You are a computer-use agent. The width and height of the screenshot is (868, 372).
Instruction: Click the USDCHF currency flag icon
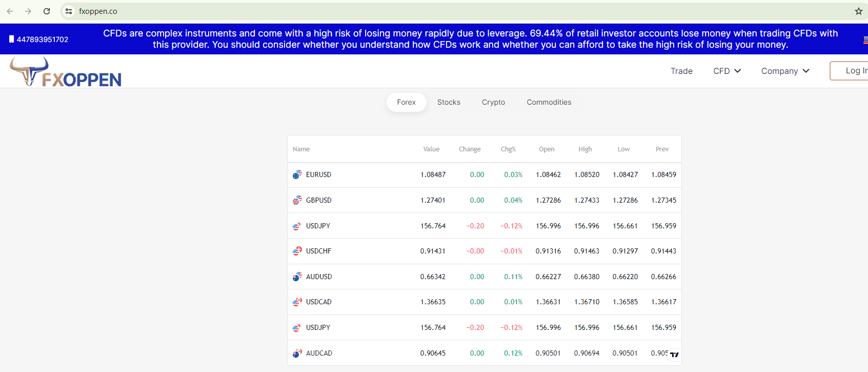(297, 251)
